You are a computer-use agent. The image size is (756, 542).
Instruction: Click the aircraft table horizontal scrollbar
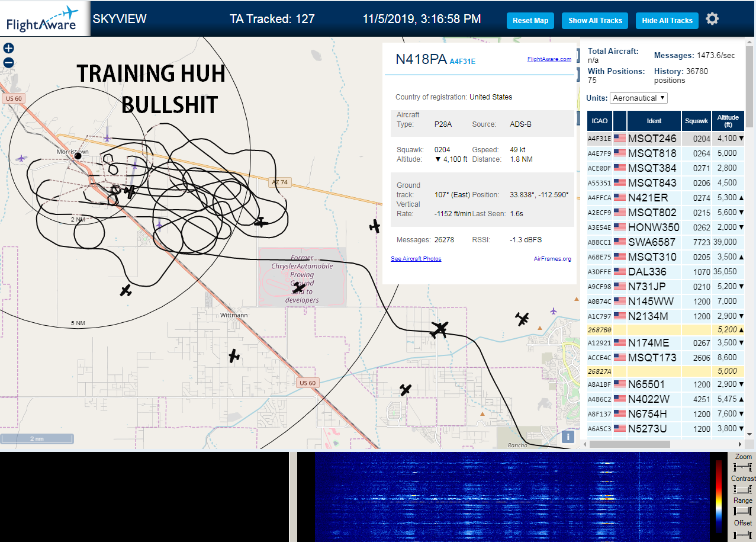(x=630, y=444)
